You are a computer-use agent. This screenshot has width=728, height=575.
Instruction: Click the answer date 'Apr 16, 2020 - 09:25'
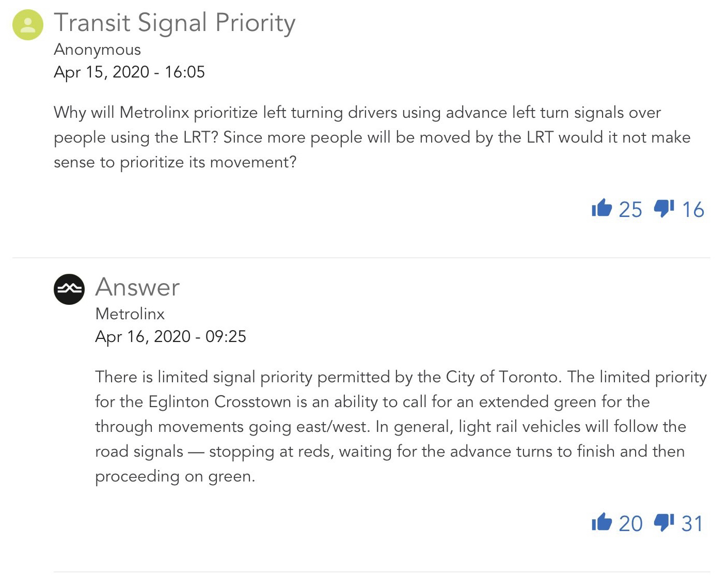click(x=170, y=336)
